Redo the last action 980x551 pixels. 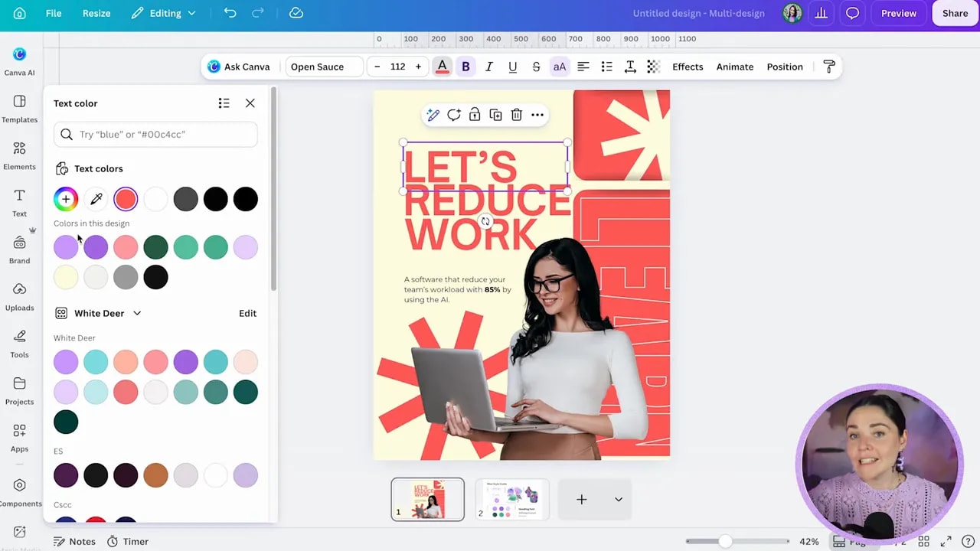pos(258,13)
